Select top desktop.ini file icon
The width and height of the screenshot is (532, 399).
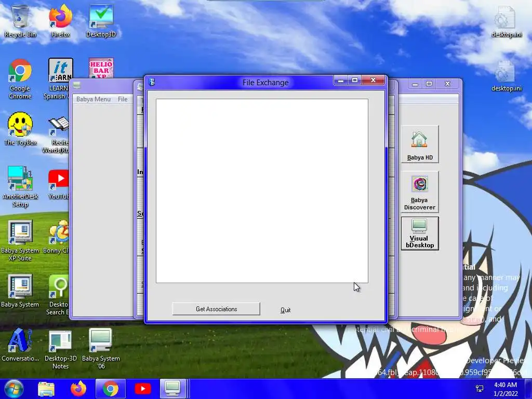pyautogui.click(x=507, y=21)
